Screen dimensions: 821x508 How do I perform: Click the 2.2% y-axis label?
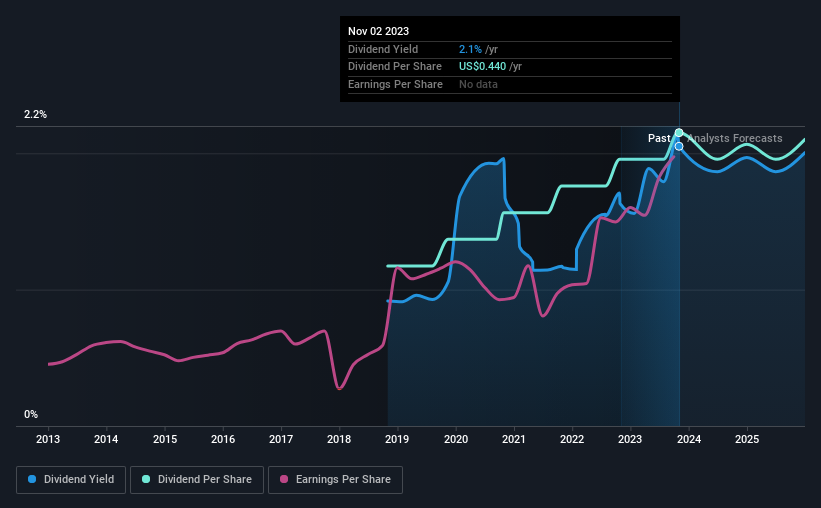[35, 115]
